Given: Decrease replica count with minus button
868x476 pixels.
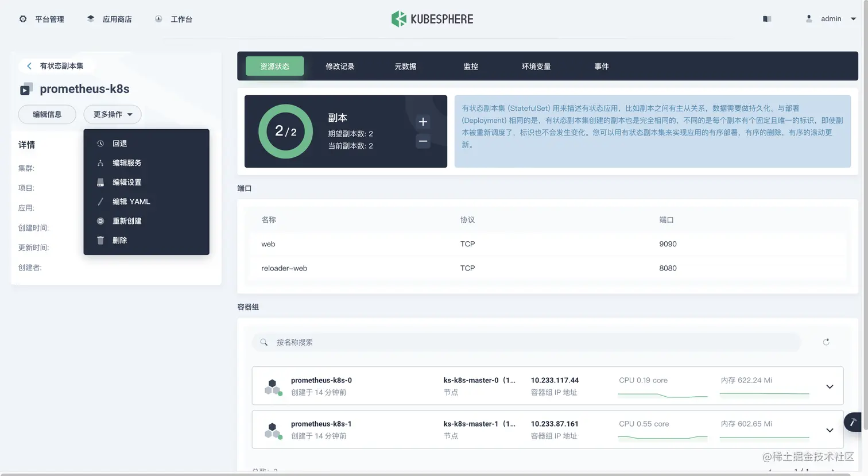Looking at the screenshot, I should pyautogui.click(x=423, y=141).
